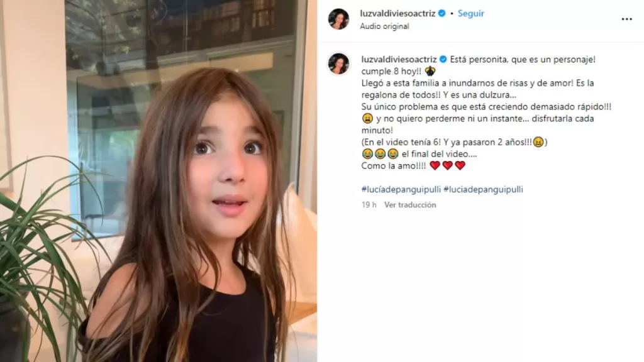Click the caption text starting "Está personita"

coord(523,59)
